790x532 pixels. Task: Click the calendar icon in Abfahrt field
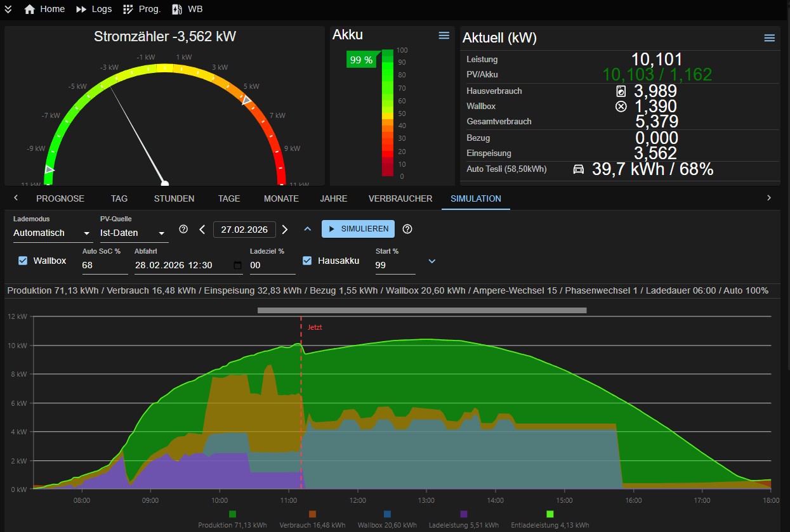click(x=238, y=265)
